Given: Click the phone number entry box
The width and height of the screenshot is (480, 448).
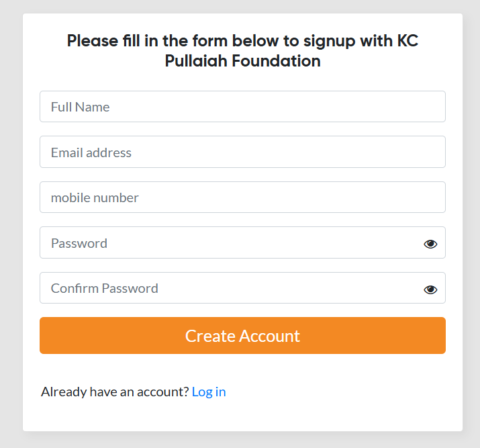Looking at the screenshot, I should (242, 197).
